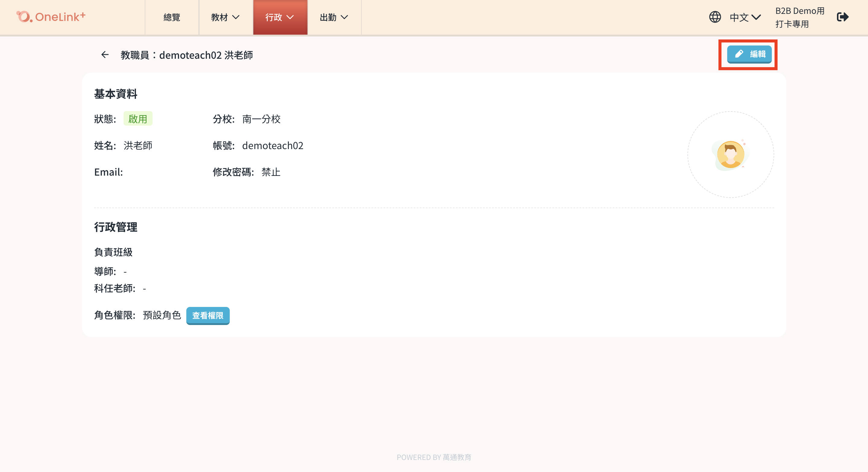Click the POWERED BY 萬通教育 footer text

[x=434, y=457]
